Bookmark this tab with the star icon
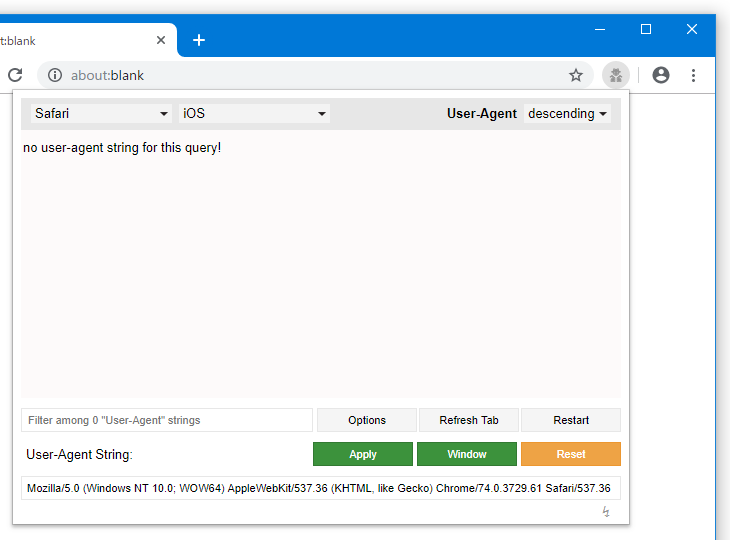This screenshot has height=540, width=730. click(x=576, y=75)
